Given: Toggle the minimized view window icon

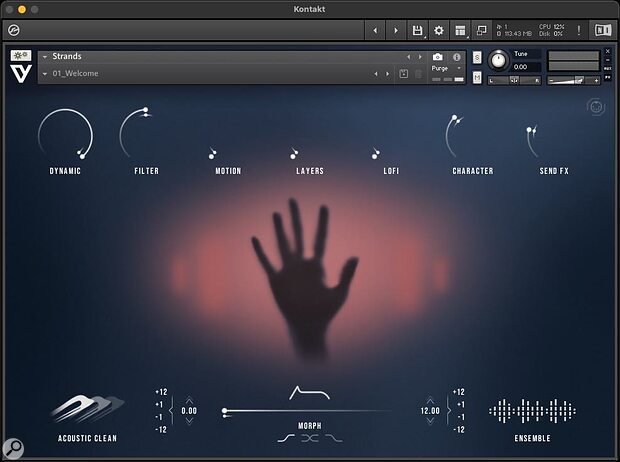Looking at the screenshot, I should pos(481,30).
